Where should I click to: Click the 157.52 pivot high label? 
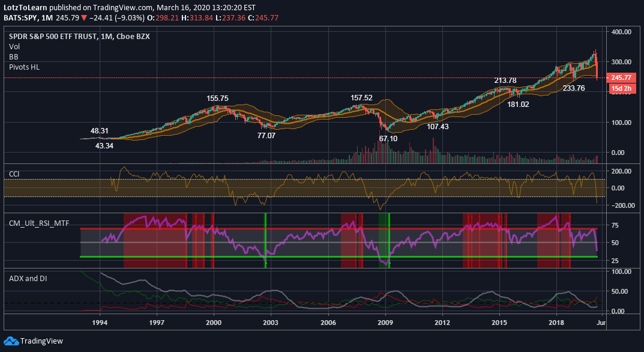point(361,97)
